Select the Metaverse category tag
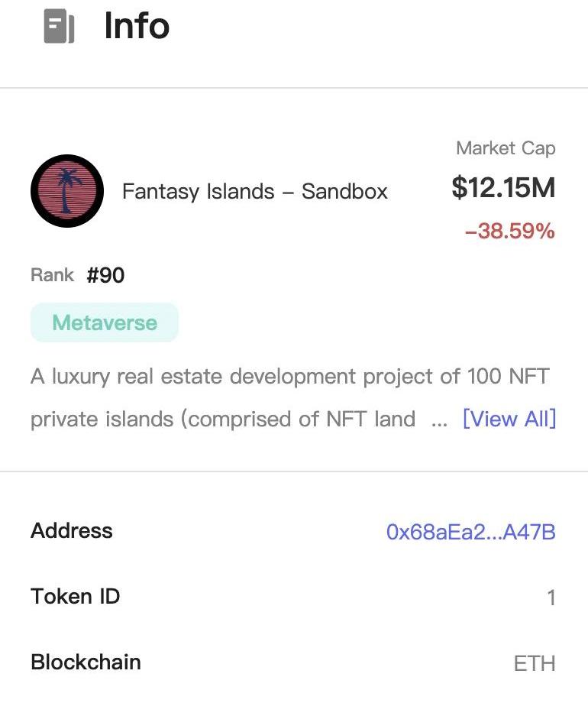The width and height of the screenshot is (588, 703). coord(105,322)
